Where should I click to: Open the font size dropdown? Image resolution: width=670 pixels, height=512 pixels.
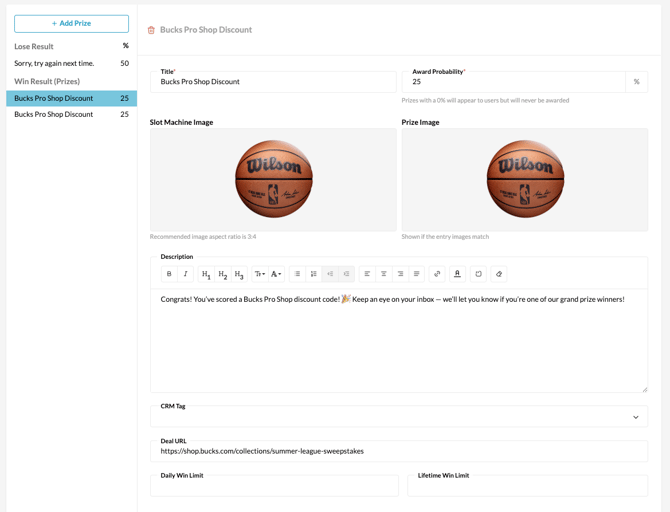pyautogui.click(x=259, y=274)
